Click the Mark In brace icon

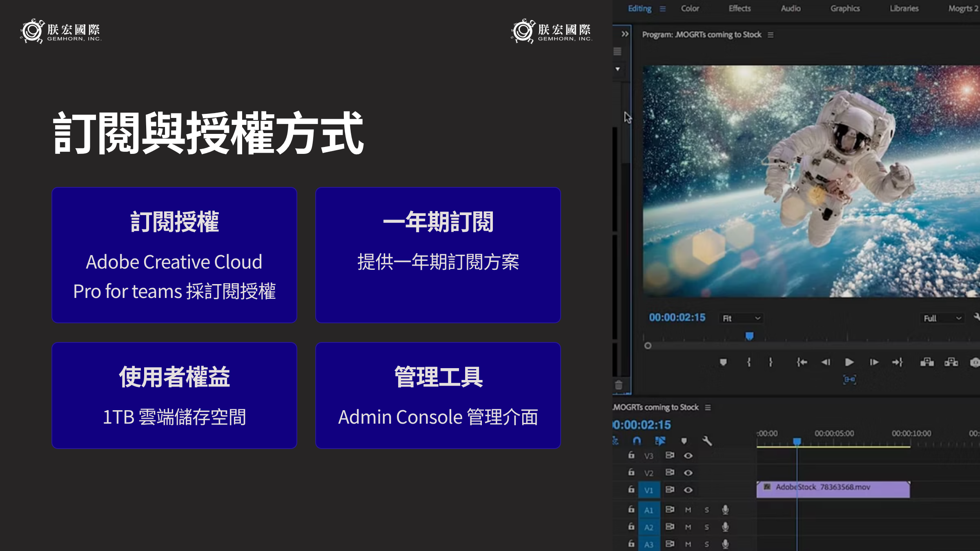[x=749, y=362]
